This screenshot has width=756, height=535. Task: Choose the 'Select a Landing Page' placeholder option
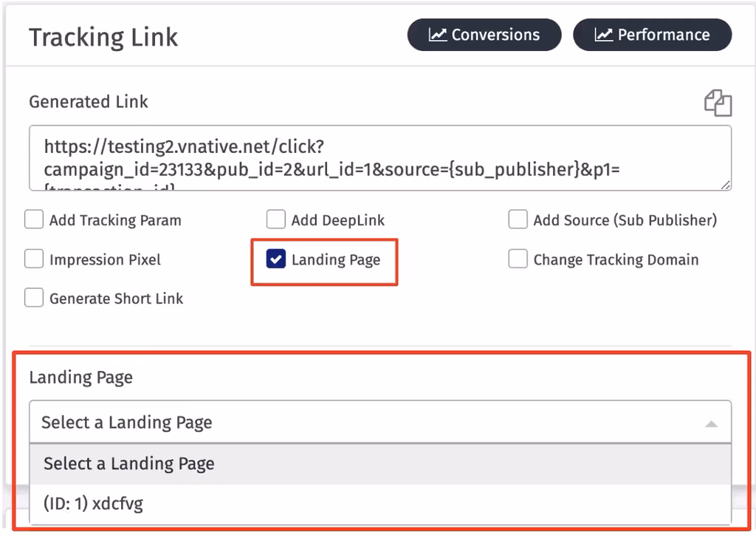[380, 463]
